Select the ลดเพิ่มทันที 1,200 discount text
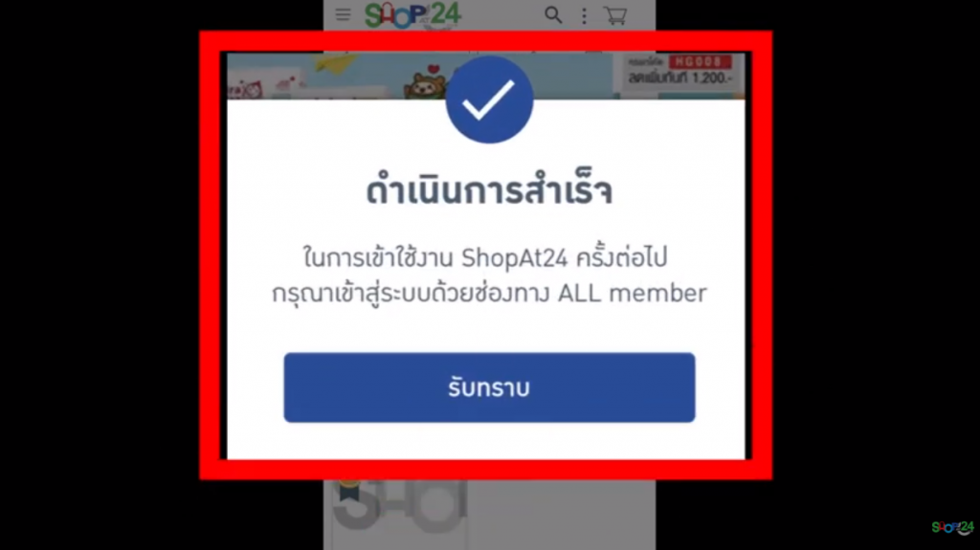Viewport: 980px width, 550px height. coord(680,78)
